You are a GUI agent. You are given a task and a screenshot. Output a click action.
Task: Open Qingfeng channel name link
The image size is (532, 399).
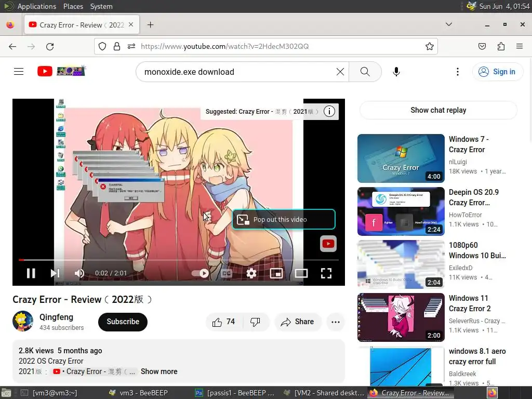pyautogui.click(x=56, y=317)
